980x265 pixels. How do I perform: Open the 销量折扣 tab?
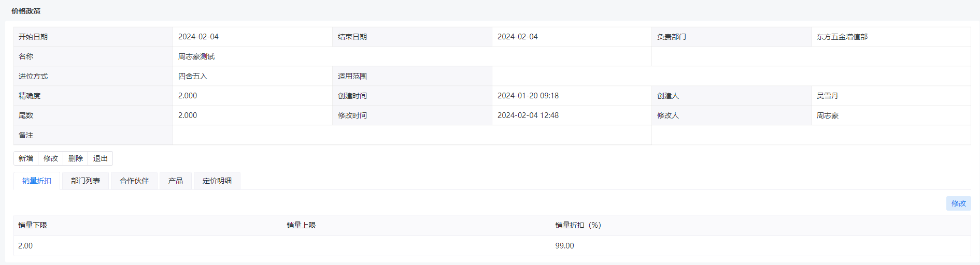(x=37, y=181)
